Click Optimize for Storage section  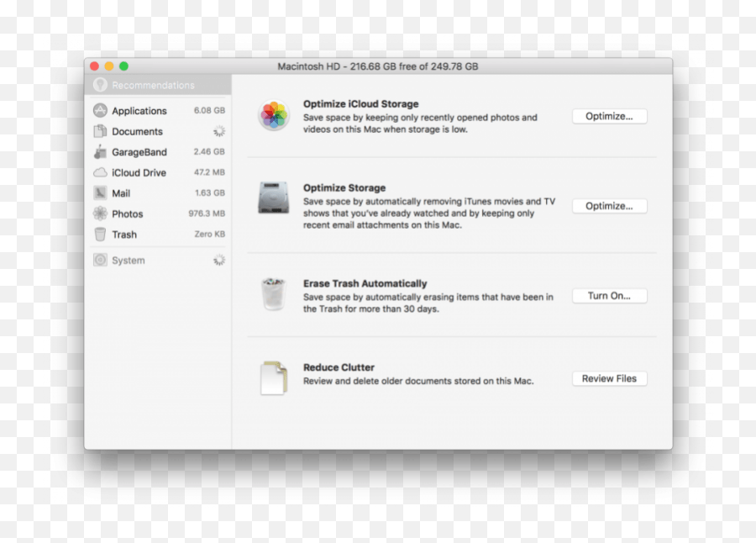coord(609,206)
